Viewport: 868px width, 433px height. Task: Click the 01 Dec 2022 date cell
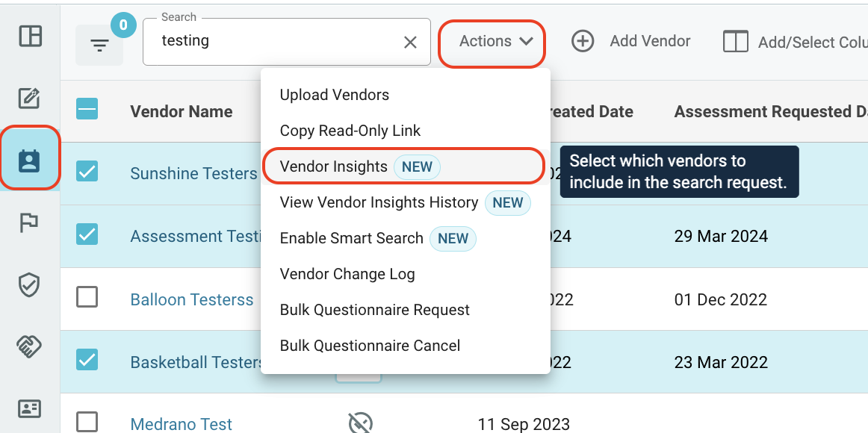coord(720,299)
